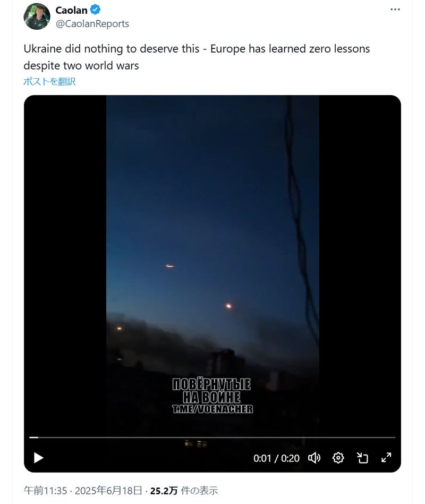Click the post timestamp 午前11:35
The height and width of the screenshot is (504, 425).
click(45, 491)
